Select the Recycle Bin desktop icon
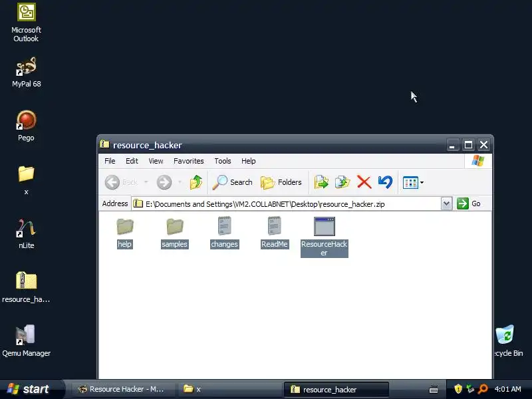The width and height of the screenshot is (532, 399). (507, 341)
